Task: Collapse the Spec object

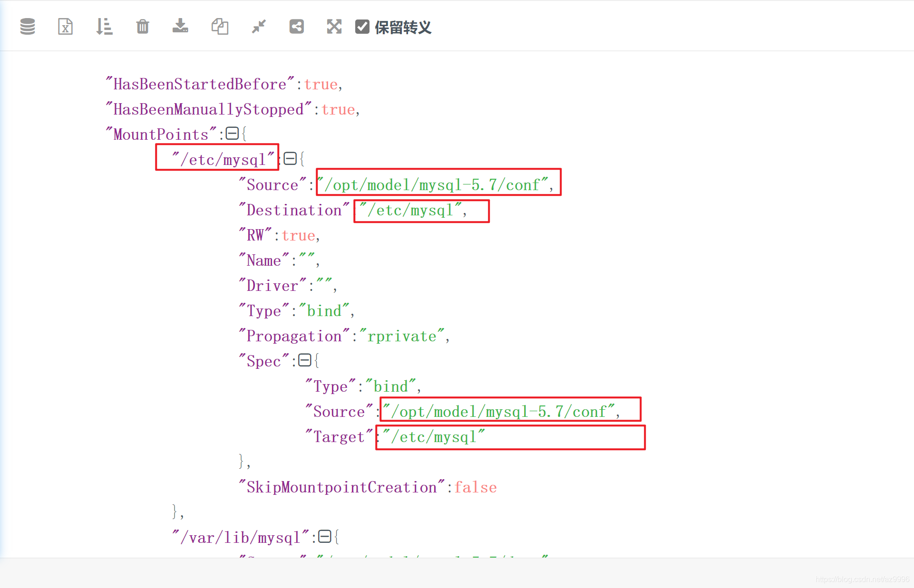Action: (x=305, y=360)
